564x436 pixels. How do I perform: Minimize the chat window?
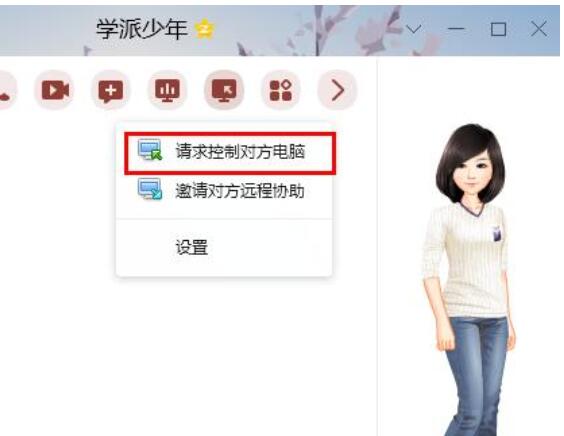456,28
